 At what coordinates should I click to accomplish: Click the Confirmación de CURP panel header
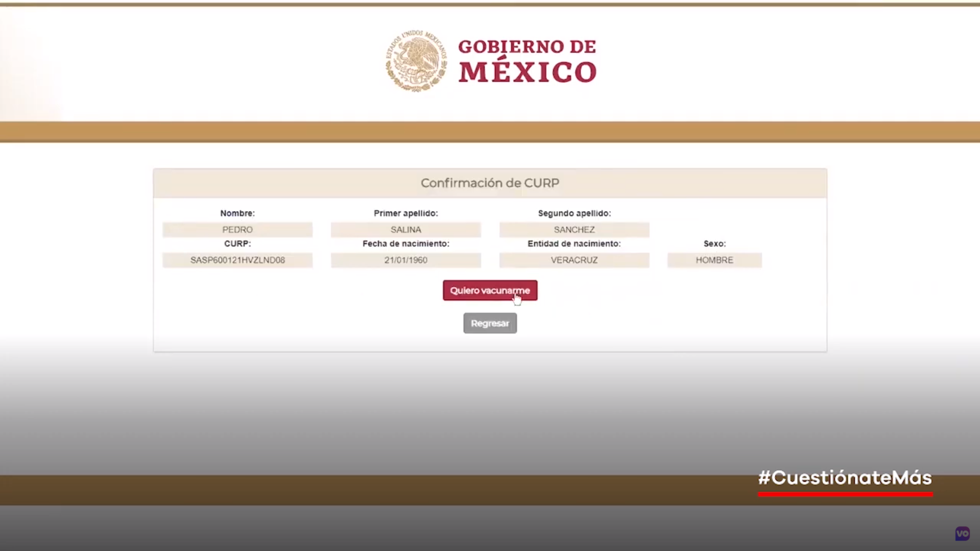click(490, 183)
